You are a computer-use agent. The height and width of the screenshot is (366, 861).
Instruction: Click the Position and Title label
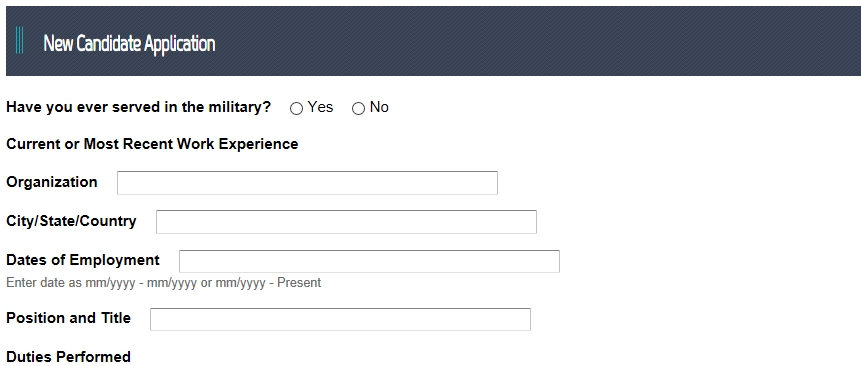(69, 318)
